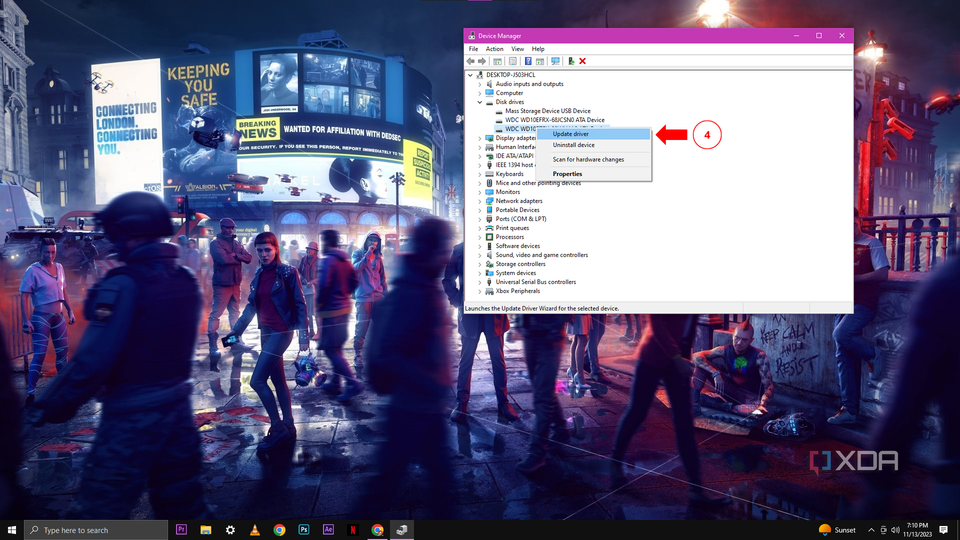Click the Forward arrow in Device Manager toolbar
Viewport: 960px width, 540px height.
point(482,61)
